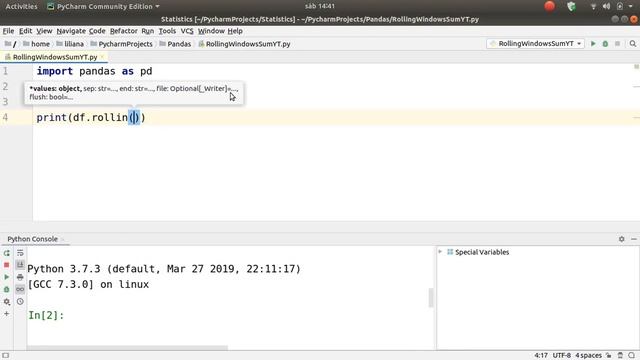Open the Tools menu
Screen dimensions: 640x360
167,31
